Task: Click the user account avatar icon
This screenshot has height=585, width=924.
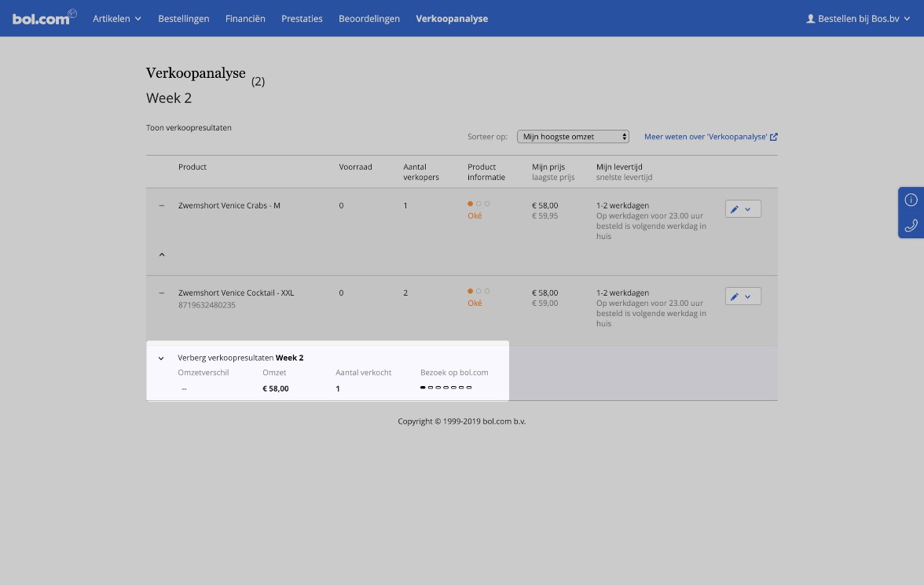Action: (x=811, y=19)
